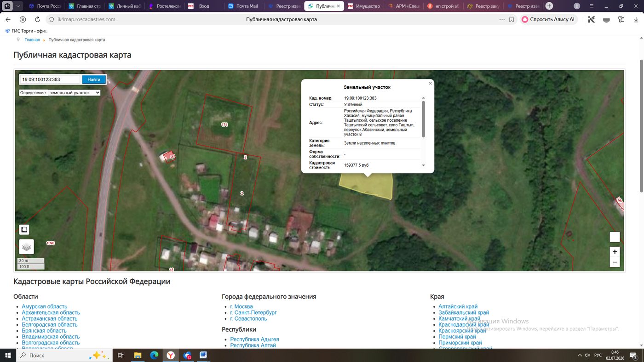
Task: Expand the Определение type dropdown
Action: click(74, 92)
